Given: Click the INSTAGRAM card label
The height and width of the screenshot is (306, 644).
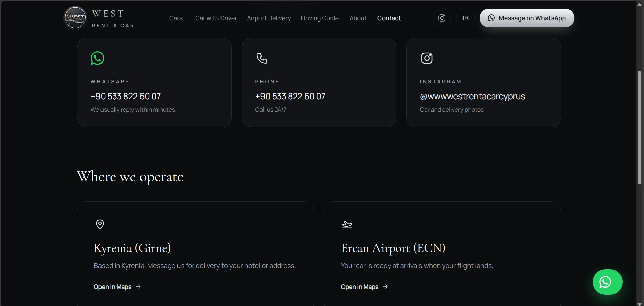Looking at the screenshot, I should pos(441,82).
